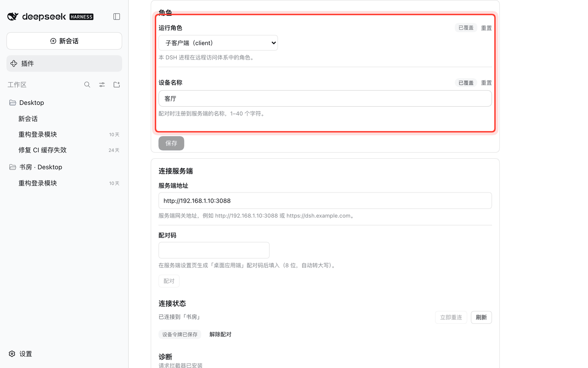Add a new workspace folder icon

click(x=116, y=85)
